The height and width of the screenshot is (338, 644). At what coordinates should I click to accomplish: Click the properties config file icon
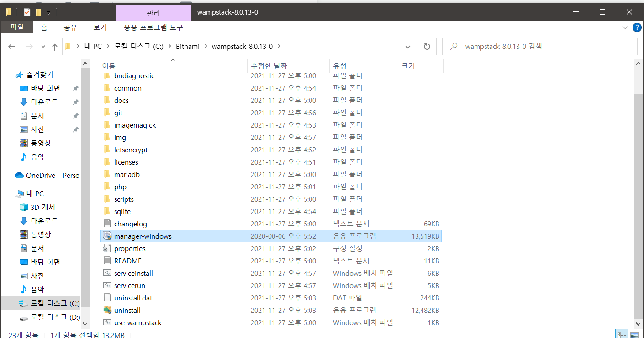click(x=107, y=248)
